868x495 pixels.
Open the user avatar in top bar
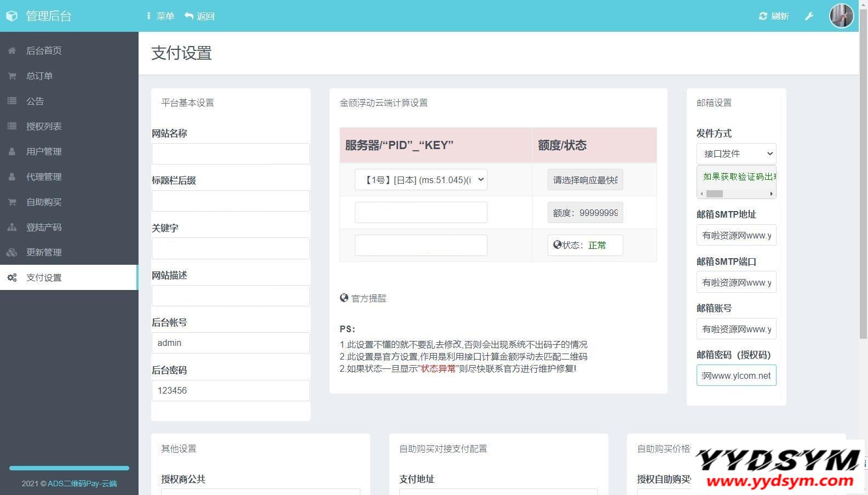click(x=841, y=16)
